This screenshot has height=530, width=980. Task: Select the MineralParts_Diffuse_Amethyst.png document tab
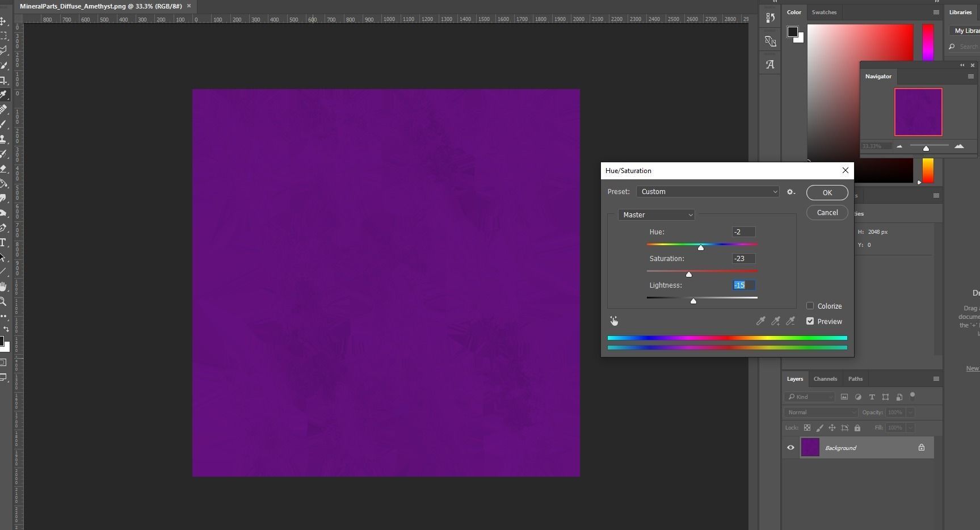(101, 6)
